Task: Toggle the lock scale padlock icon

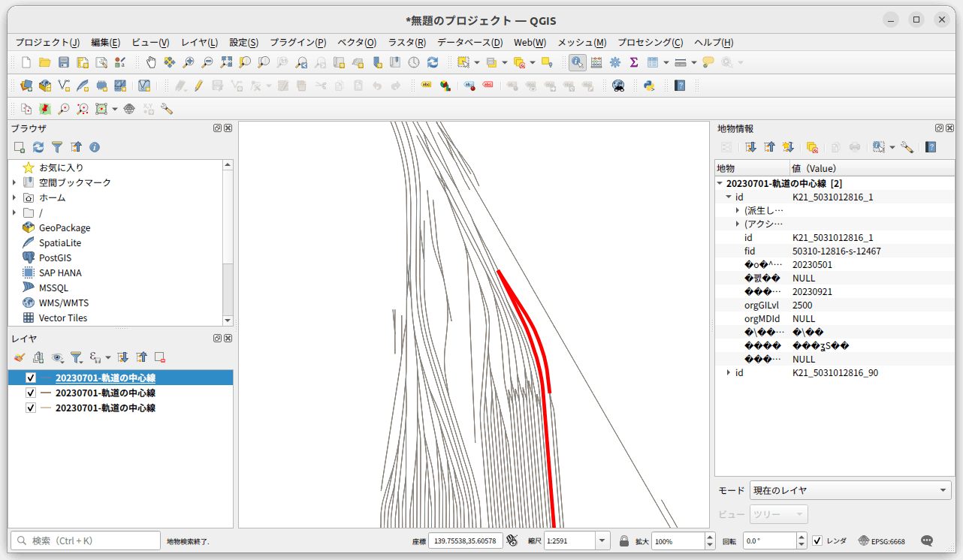Action: coord(624,540)
